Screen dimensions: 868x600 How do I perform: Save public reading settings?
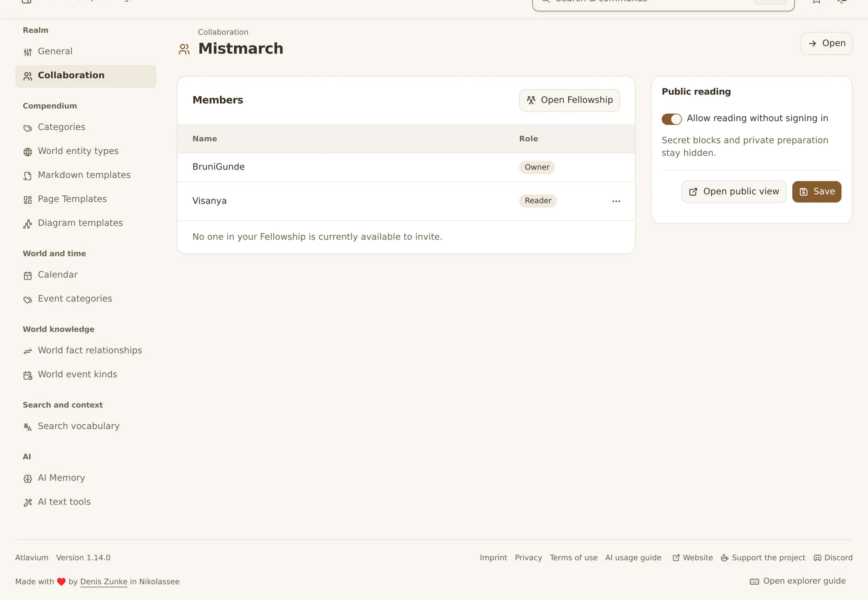(x=817, y=192)
